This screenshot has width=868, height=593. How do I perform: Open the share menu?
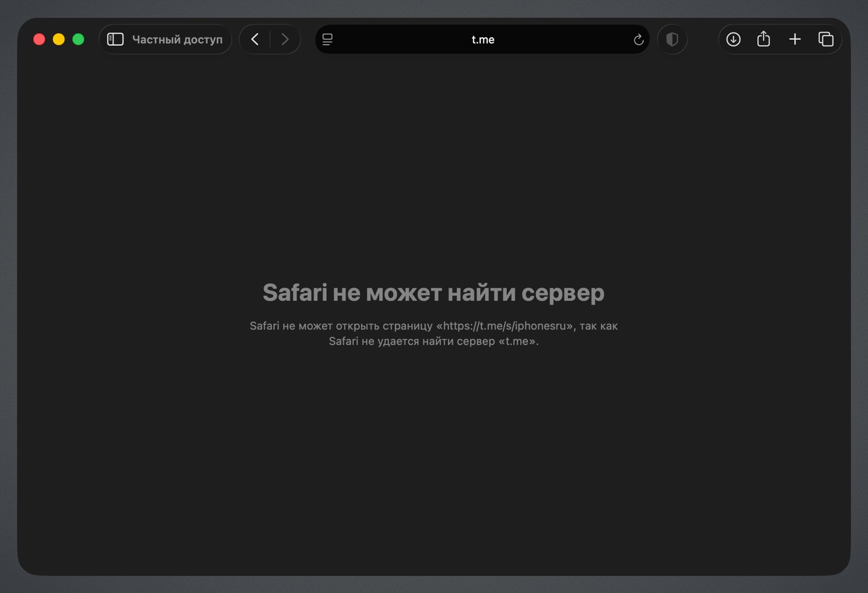tap(764, 39)
